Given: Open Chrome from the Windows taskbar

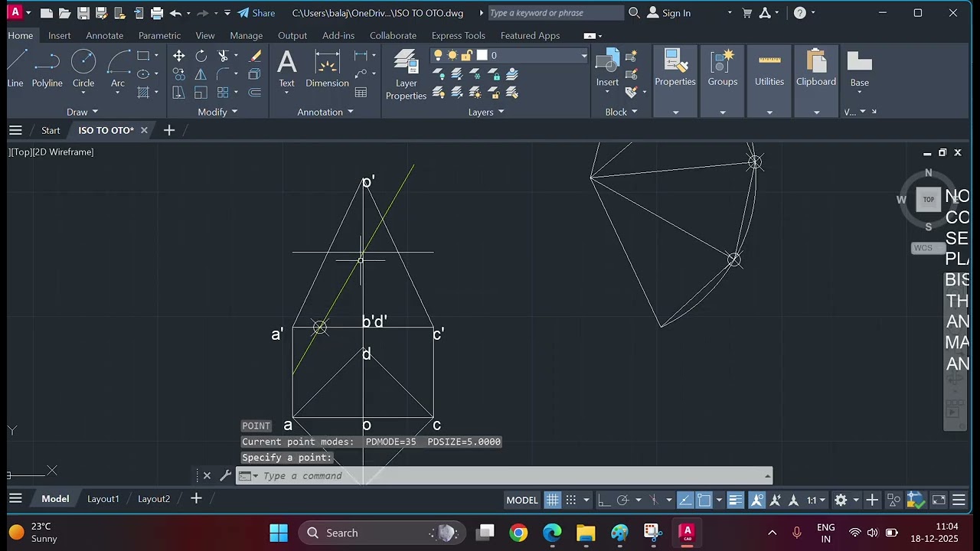Looking at the screenshot, I should coord(518,533).
